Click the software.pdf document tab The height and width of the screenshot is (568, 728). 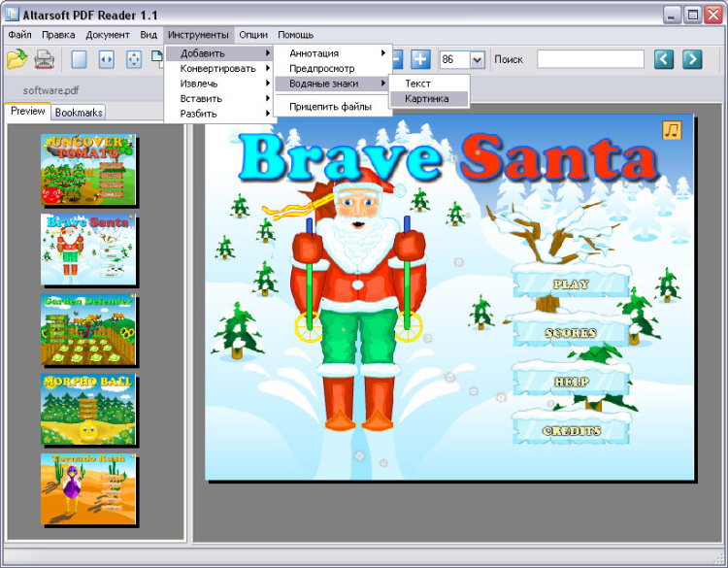tap(50, 90)
